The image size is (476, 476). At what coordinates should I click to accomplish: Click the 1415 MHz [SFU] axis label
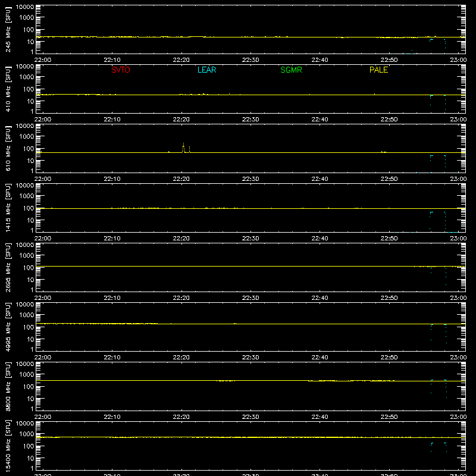[8, 208]
